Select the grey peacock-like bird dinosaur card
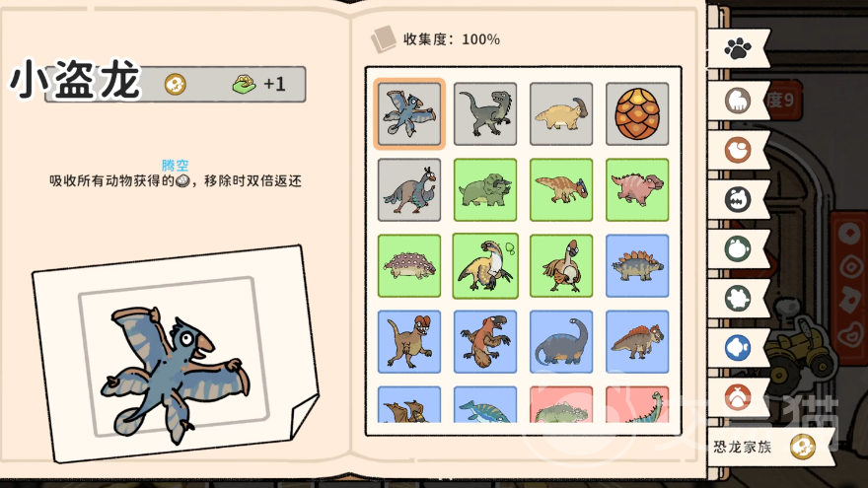The height and width of the screenshot is (488, 868). (409, 189)
